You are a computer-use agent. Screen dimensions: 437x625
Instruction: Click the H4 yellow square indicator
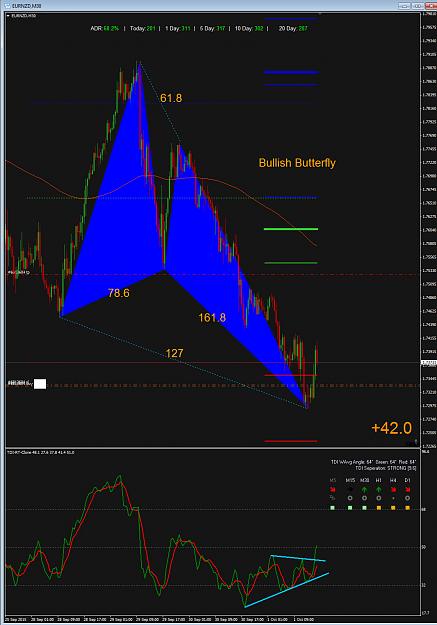click(393, 508)
